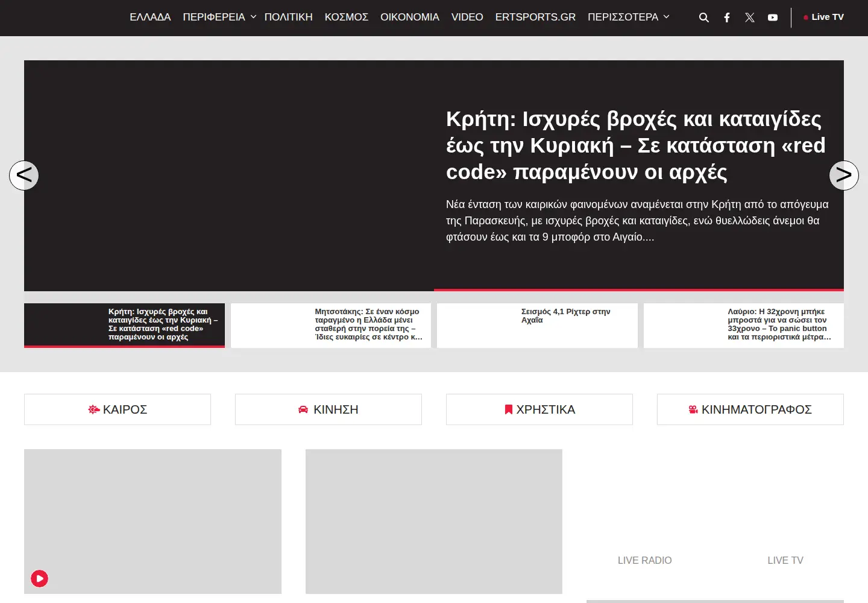Open the ΠΟΛΙΤΙΚΗ menu section
This screenshot has width=868, height=603.
pyautogui.click(x=289, y=17)
